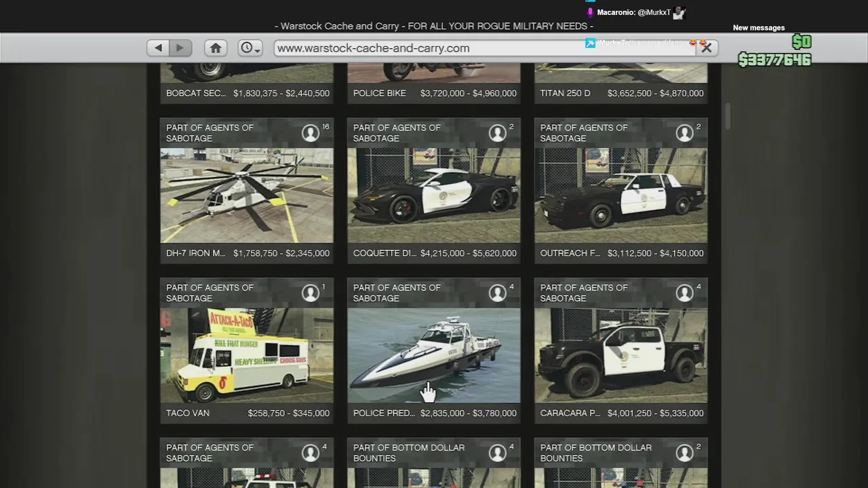
Task: Click the Caracara price $4,001,250 - $5,335,000
Action: (x=656, y=413)
